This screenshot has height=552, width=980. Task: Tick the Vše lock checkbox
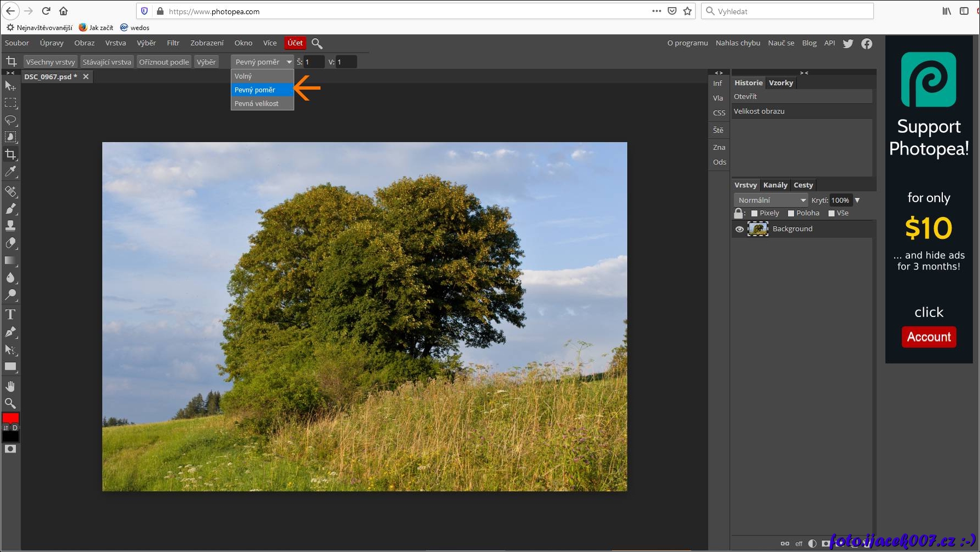[831, 213]
